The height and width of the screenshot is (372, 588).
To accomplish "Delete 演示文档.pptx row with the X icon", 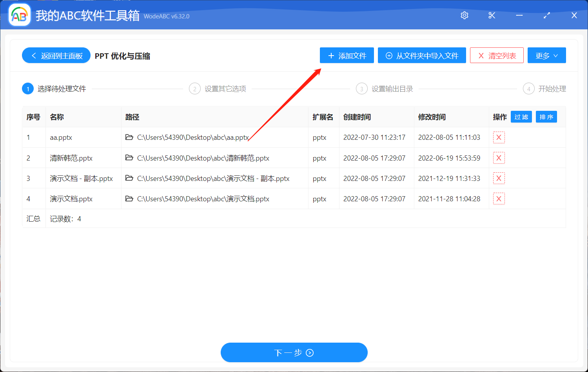I will pos(499,199).
